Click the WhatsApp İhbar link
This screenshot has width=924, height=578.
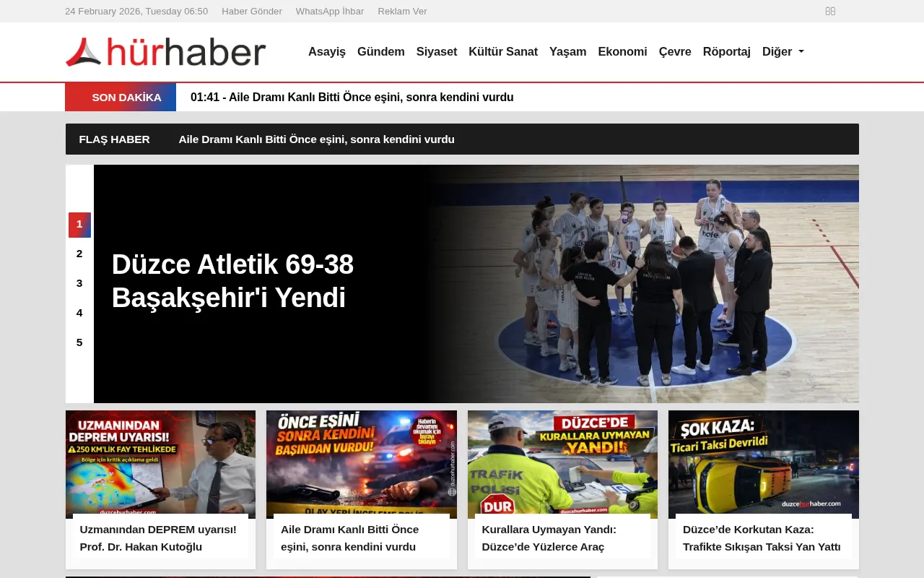330,11
